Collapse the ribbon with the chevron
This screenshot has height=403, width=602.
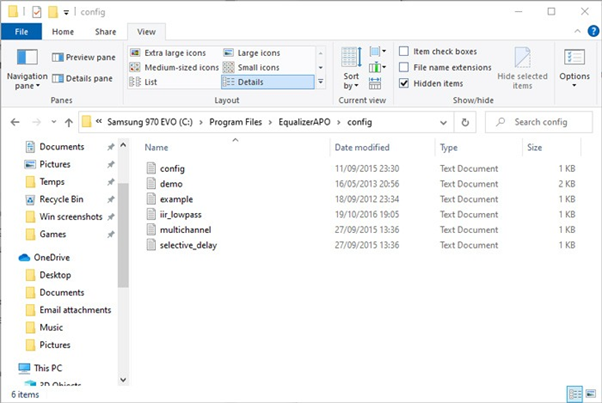(x=577, y=31)
